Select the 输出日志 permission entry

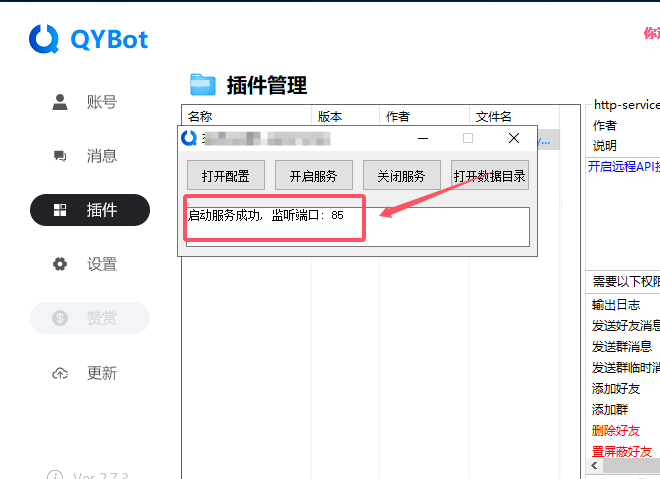[616, 305]
